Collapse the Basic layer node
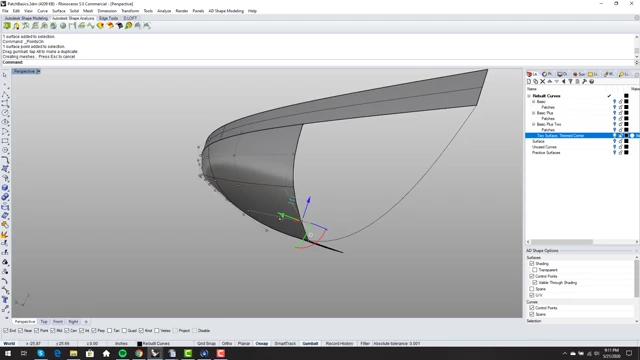 [x=533, y=102]
